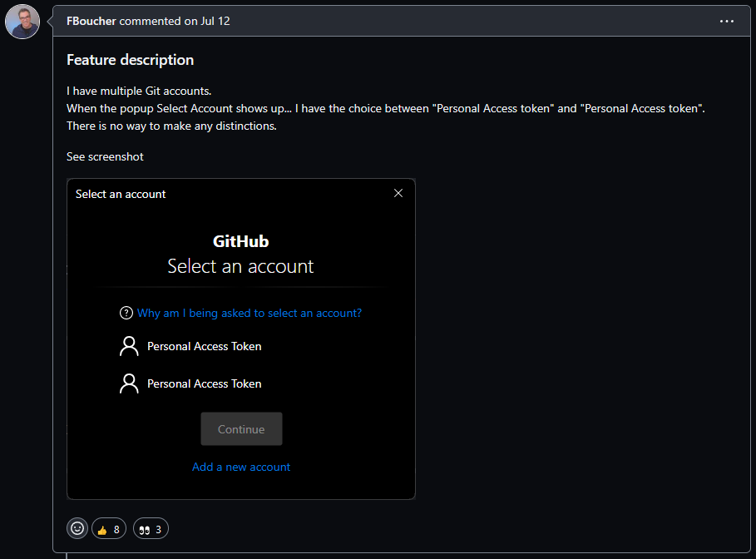The image size is (756, 559).
Task: Click the "See screenshot" text
Action: point(105,156)
